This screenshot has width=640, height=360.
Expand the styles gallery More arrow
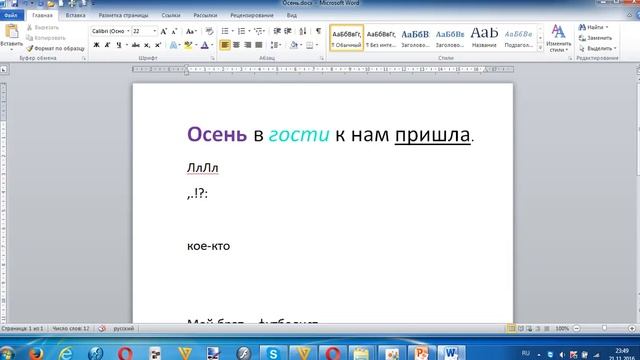pyautogui.click(x=540, y=48)
